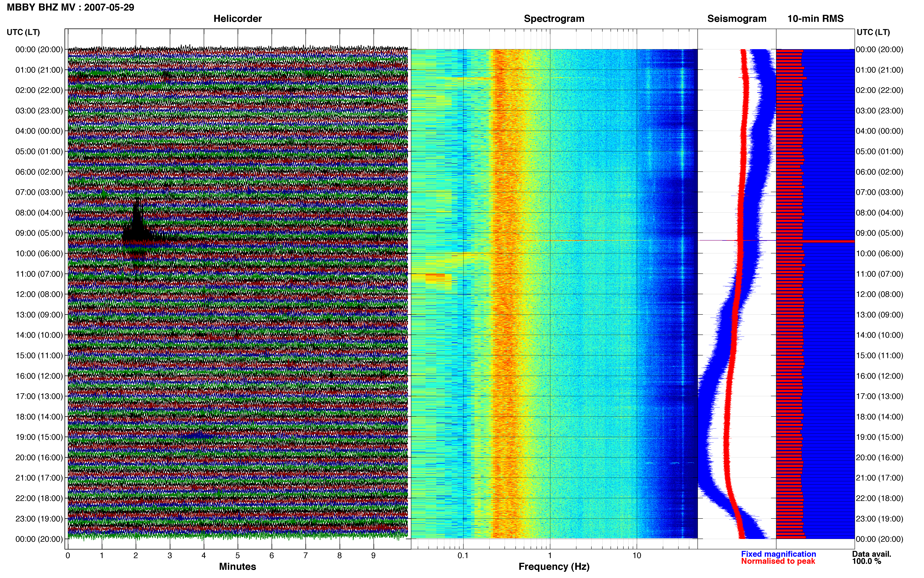Click 11:00 (07:00) label beside the Helicorder
Viewport: 924px width, 578px height.
39,274
